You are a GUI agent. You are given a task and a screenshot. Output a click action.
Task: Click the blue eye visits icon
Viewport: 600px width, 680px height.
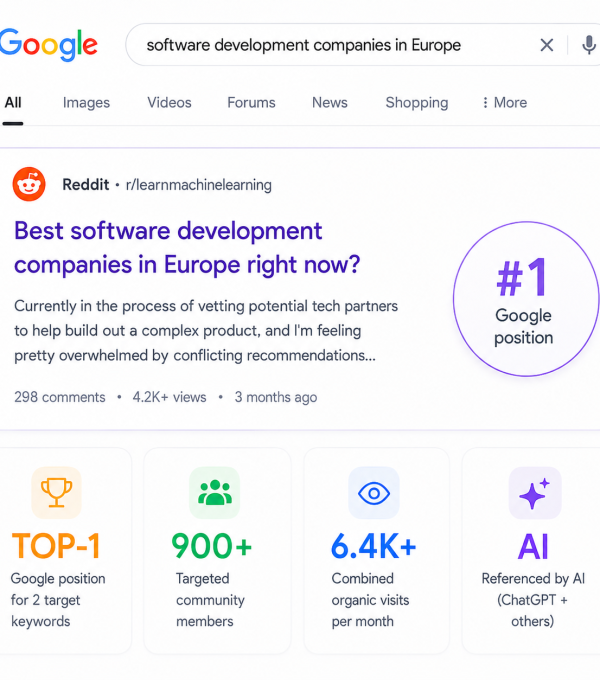[374, 493]
